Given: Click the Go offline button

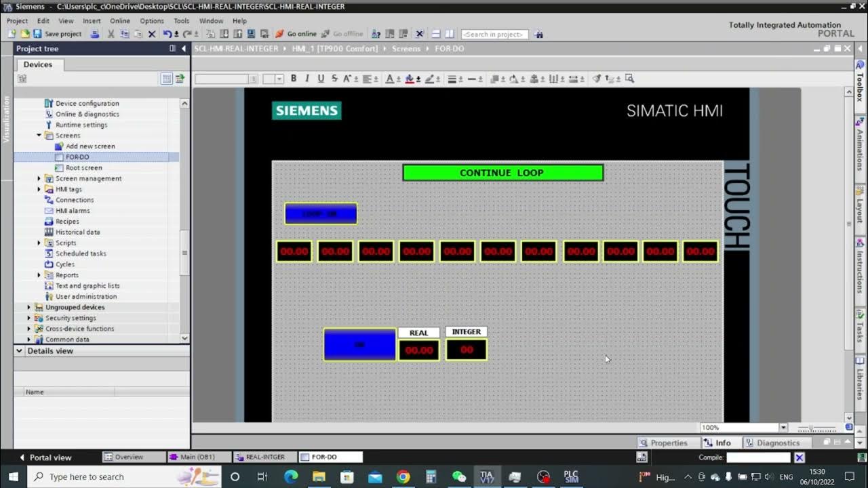Looking at the screenshot, I should tap(342, 34).
